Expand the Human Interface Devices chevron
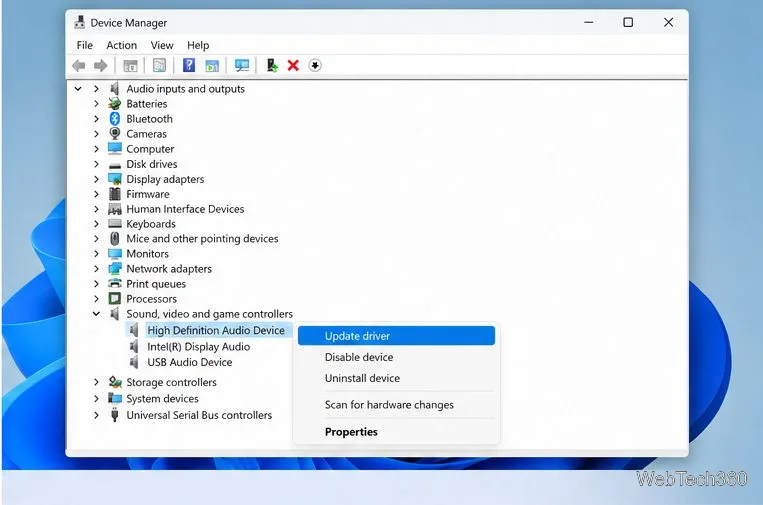The image size is (763, 505). point(96,209)
